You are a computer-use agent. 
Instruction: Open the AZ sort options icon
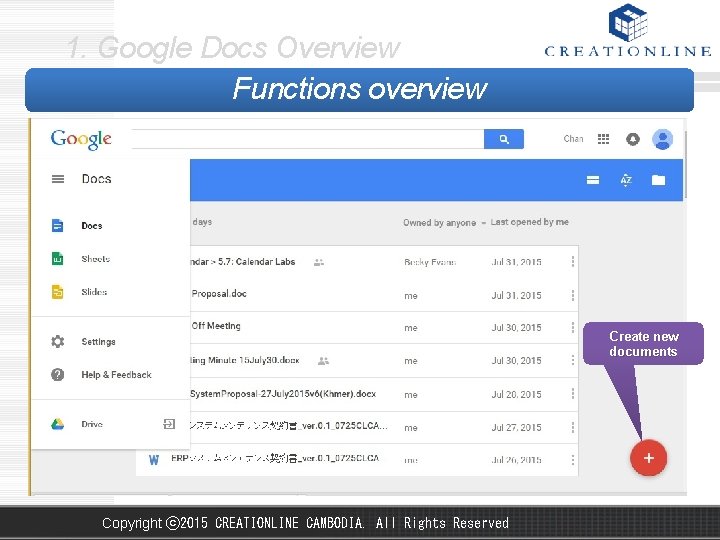626,180
